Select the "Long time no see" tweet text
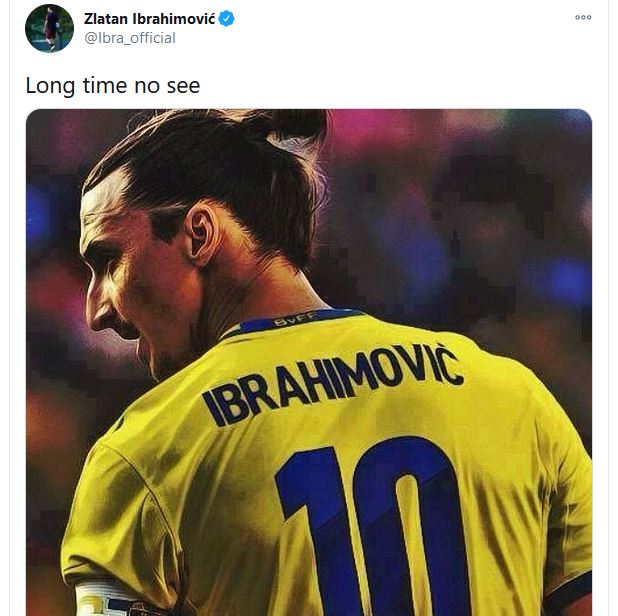 coord(113,86)
